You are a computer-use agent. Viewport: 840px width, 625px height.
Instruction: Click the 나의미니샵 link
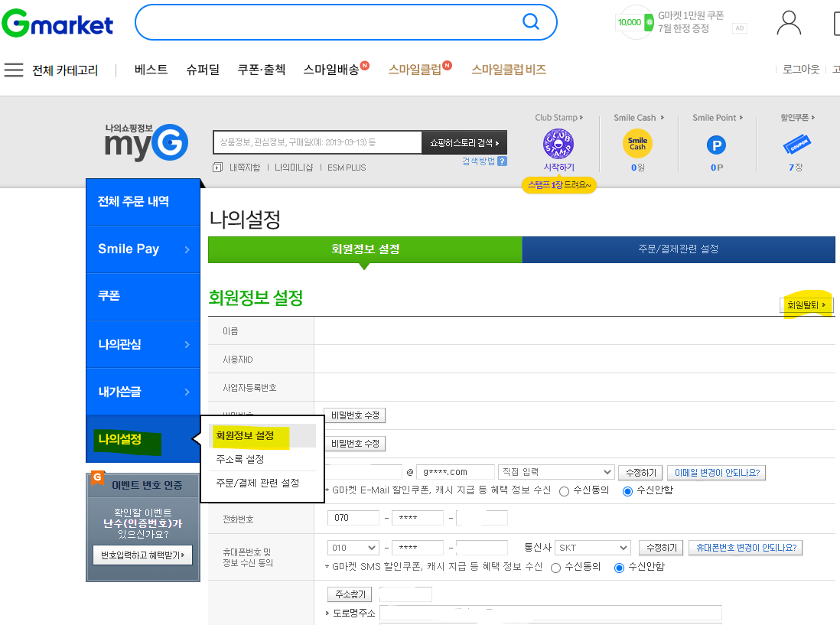click(x=294, y=168)
